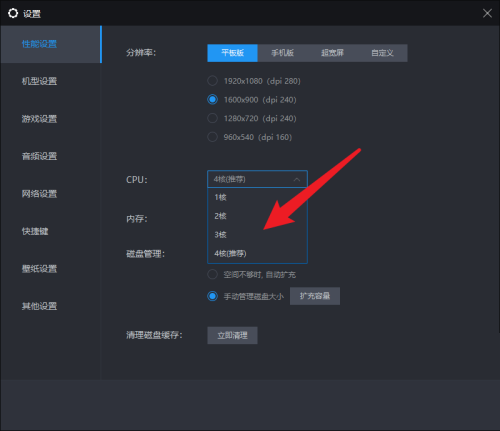Click the 扩充容量 button
This screenshot has height=431, width=500.
(x=315, y=296)
